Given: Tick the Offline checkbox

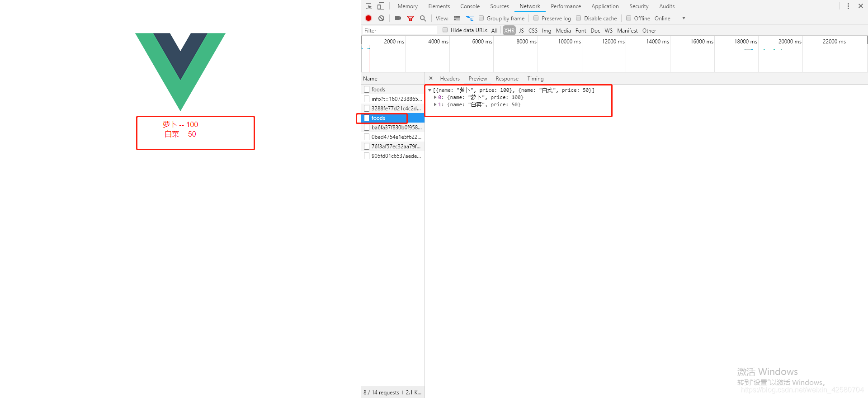Looking at the screenshot, I should (x=628, y=18).
